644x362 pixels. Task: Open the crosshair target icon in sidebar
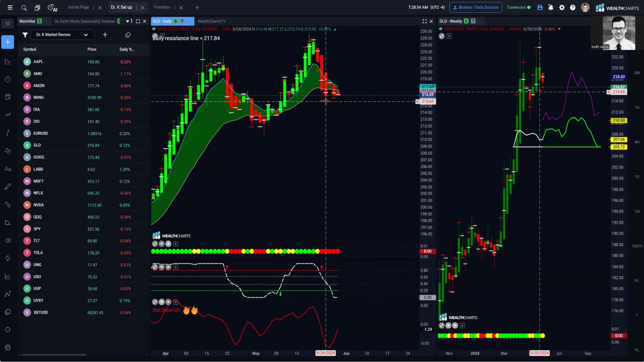pyautogui.click(x=8, y=330)
